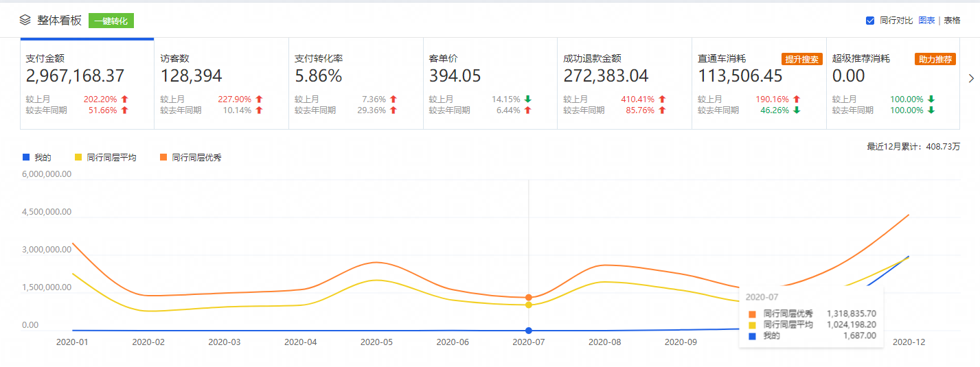Click the 394.05 客单价 value
The width and height of the screenshot is (980, 367).
(x=455, y=75)
